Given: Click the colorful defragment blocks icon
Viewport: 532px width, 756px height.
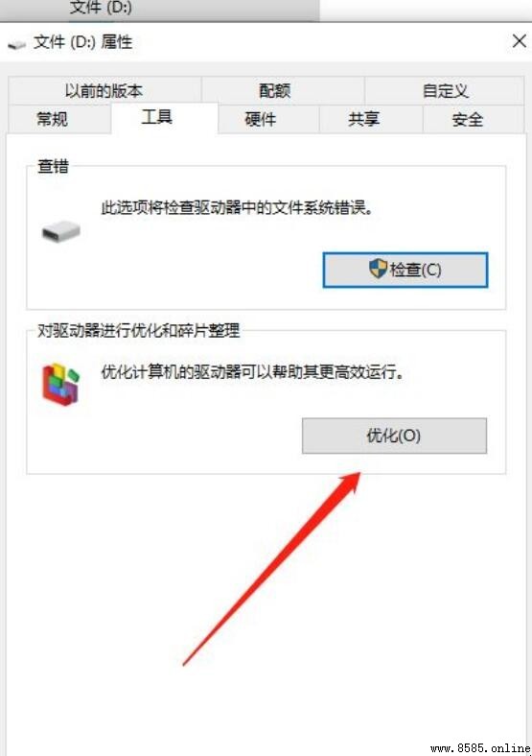Looking at the screenshot, I should 60,385.
